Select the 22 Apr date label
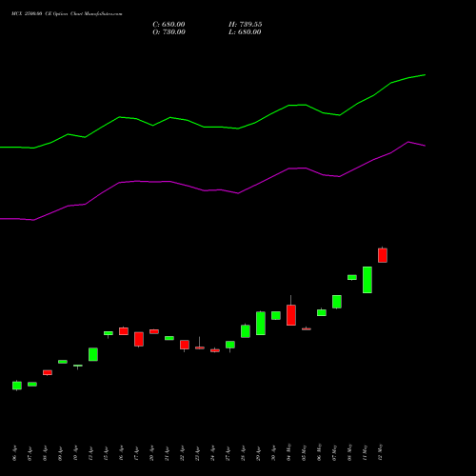The height and width of the screenshot is (476, 476). click(182, 453)
